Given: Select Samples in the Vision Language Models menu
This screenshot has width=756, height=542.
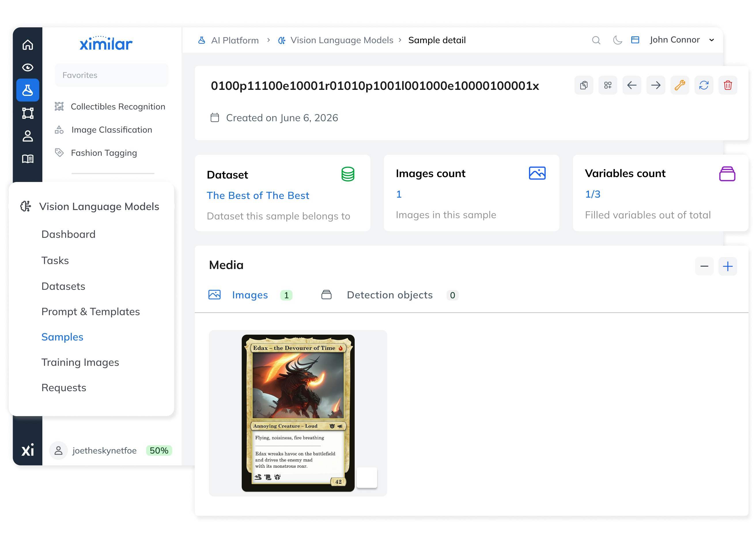Looking at the screenshot, I should tap(62, 337).
